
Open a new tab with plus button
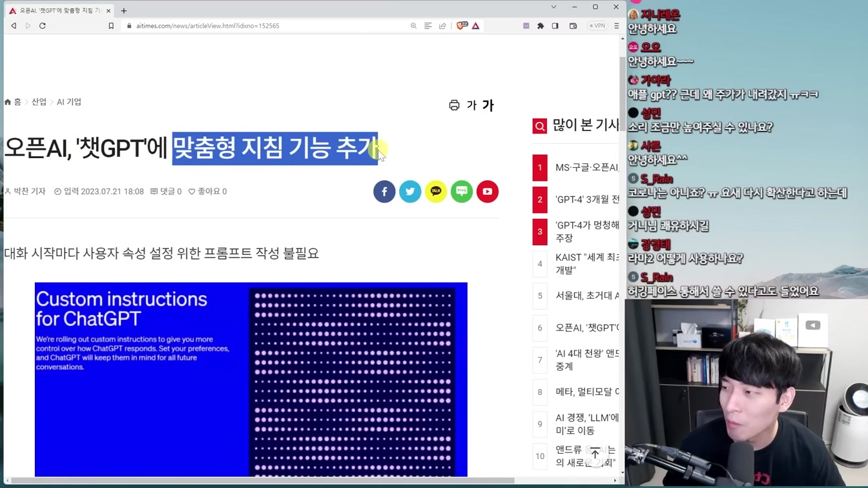(124, 10)
